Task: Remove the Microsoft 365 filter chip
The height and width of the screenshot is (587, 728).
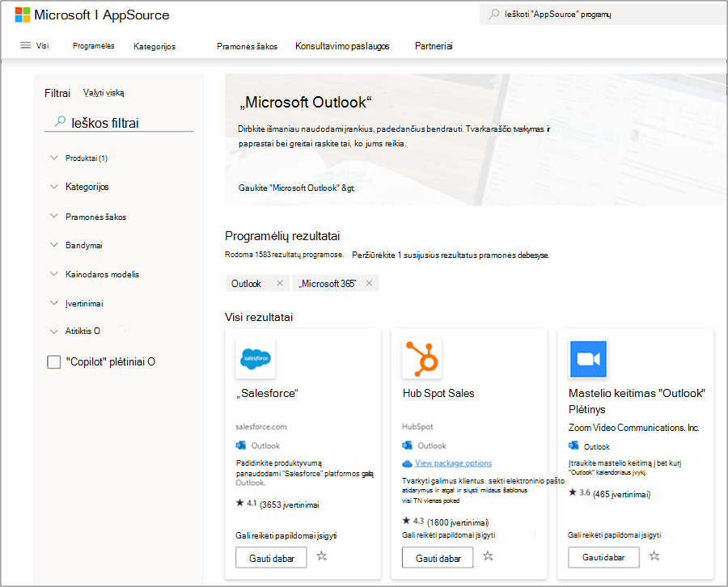Action: coord(369,283)
